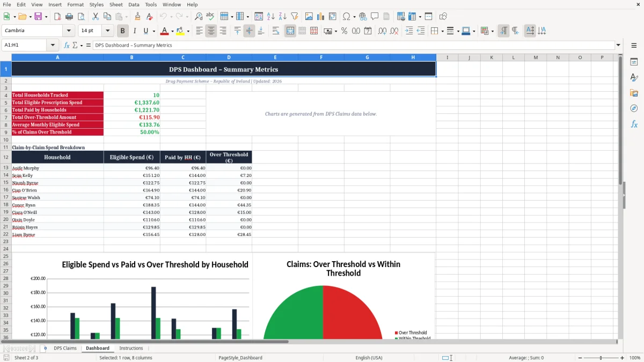The width and height of the screenshot is (644, 362).
Task: Run the spelling check tool
Action: point(210,17)
